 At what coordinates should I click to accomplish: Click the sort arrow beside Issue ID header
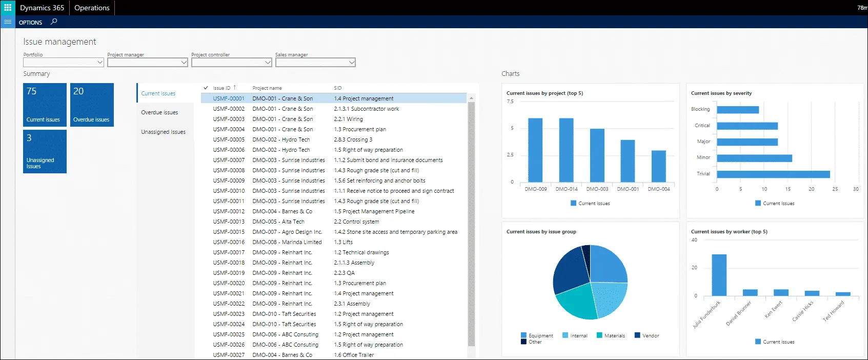[x=235, y=88]
